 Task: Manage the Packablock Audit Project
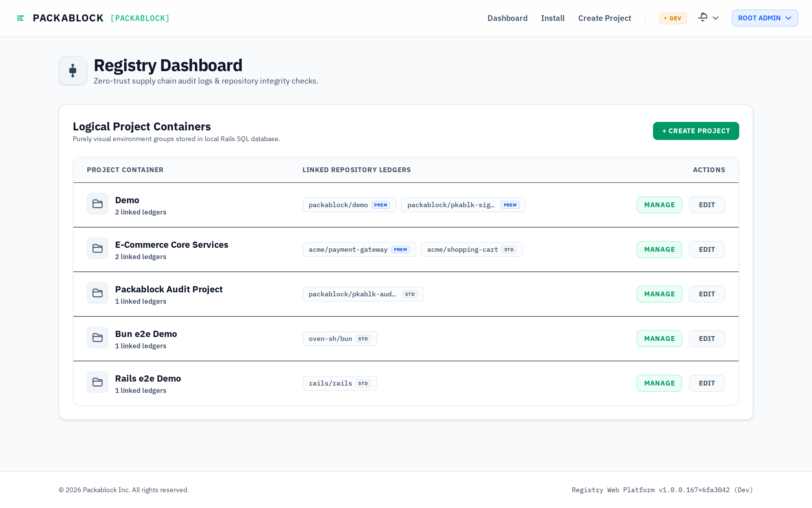click(x=659, y=294)
